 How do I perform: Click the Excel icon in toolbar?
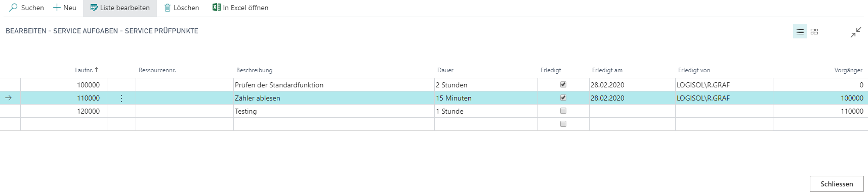point(216,7)
